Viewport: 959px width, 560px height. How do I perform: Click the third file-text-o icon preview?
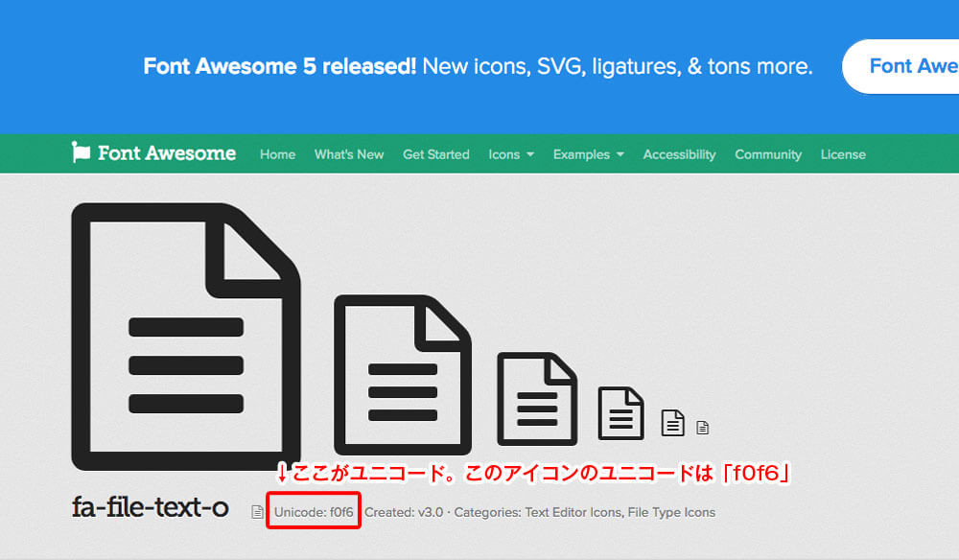point(537,399)
